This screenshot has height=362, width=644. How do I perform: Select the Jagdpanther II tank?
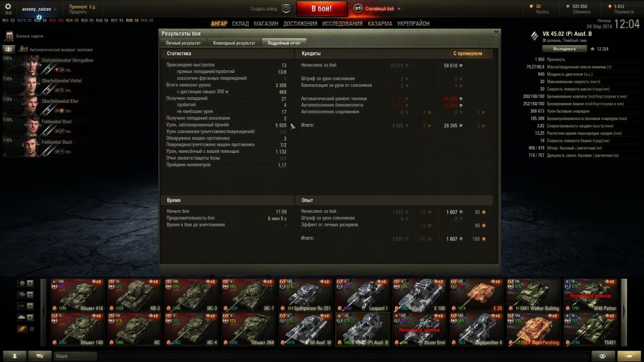pyautogui.click(x=475, y=329)
